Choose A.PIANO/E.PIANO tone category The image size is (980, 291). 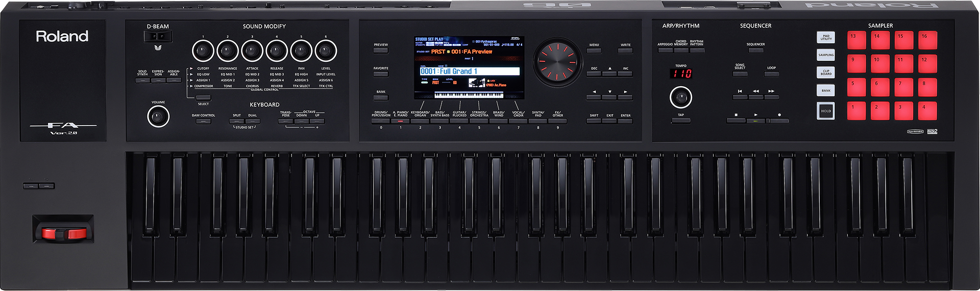(401, 122)
